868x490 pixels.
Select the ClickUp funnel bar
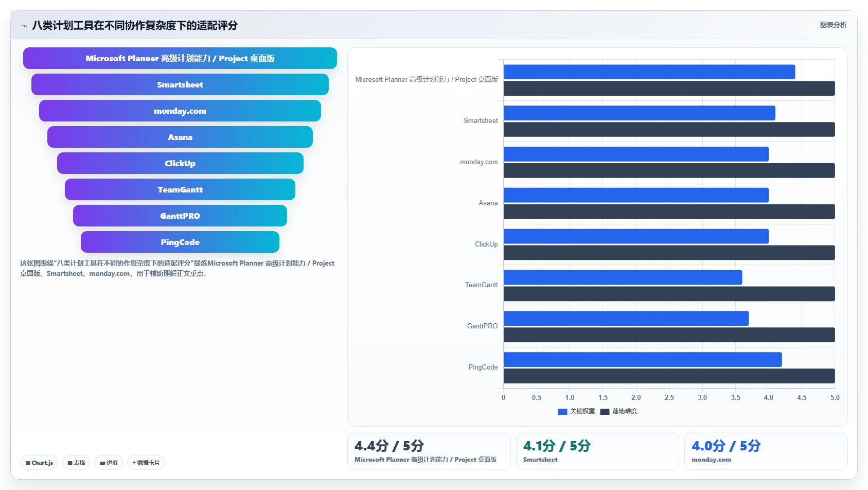pos(180,163)
